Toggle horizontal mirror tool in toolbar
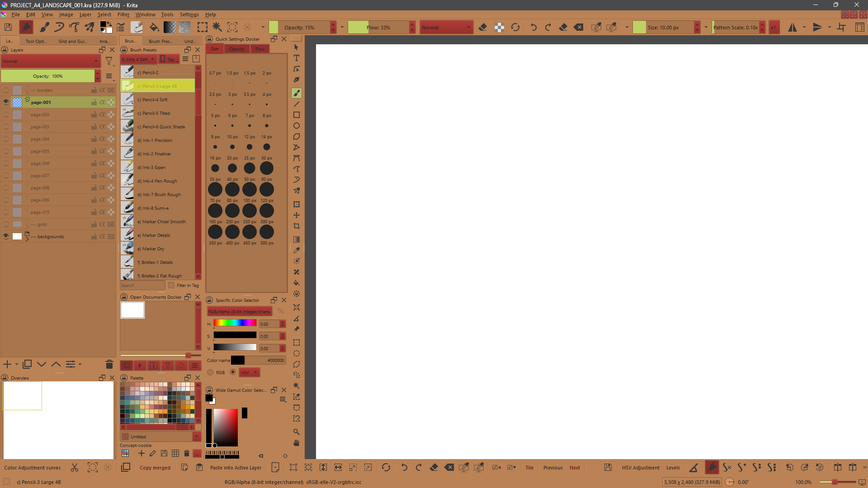Viewport: 868px width, 488px height. coord(793,28)
